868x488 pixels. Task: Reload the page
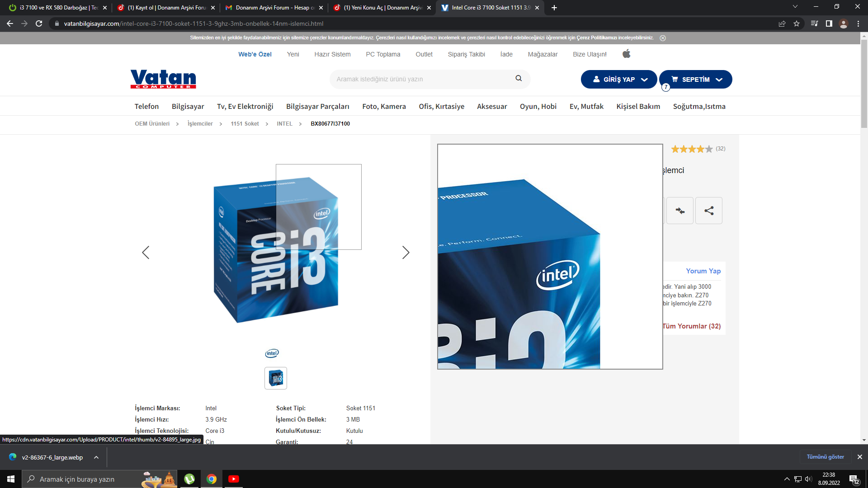(x=39, y=23)
